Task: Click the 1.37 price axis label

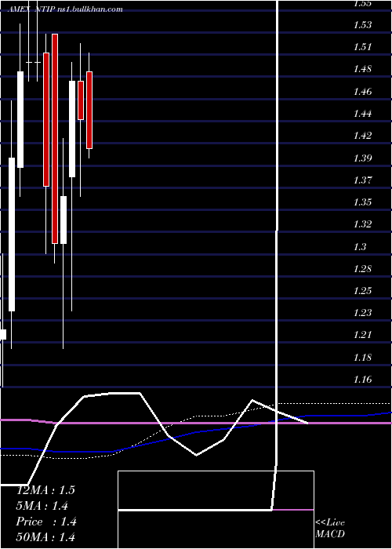Action: coord(362,180)
